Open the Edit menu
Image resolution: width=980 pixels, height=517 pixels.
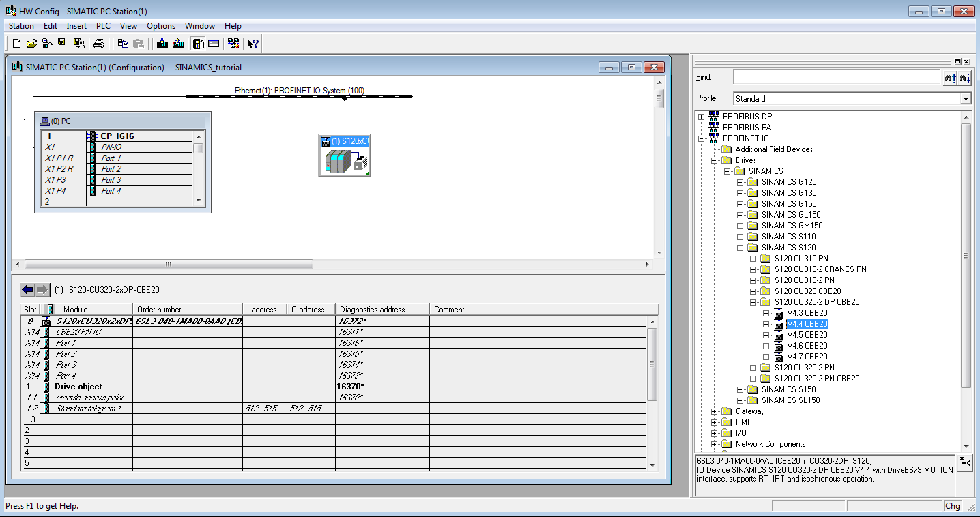click(51, 26)
